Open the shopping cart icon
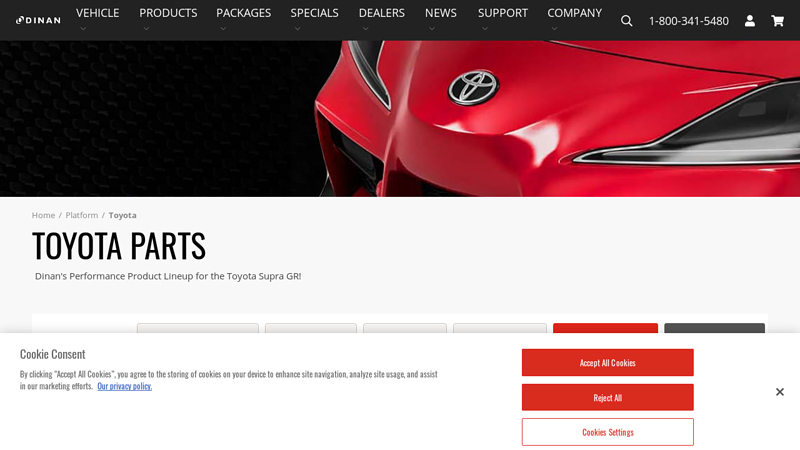This screenshot has width=800, height=450. pyautogui.click(x=778, y=21)
